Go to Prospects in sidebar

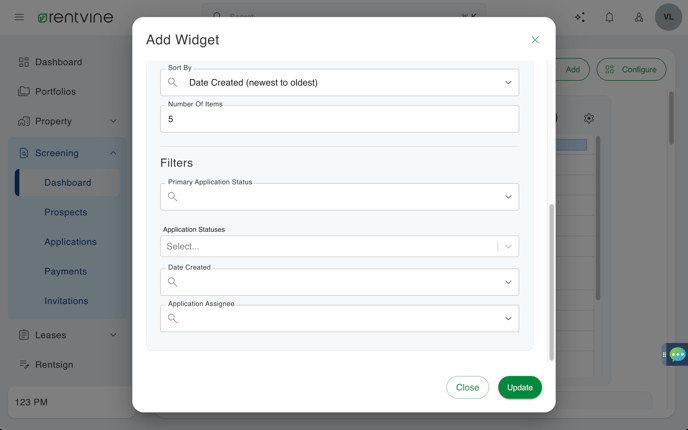coord(66,212)
